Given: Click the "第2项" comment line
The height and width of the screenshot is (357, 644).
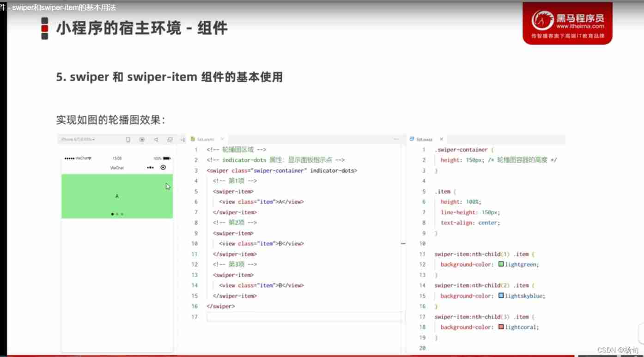Looking at the screenshot, I should point(235,223).
